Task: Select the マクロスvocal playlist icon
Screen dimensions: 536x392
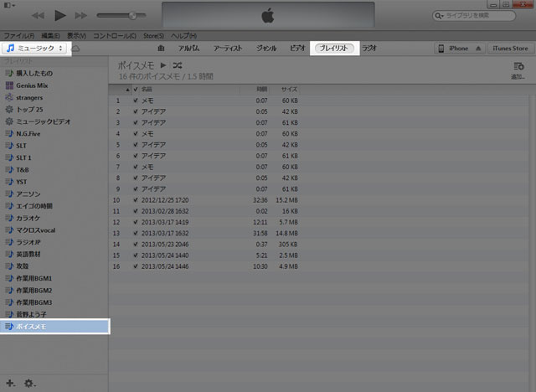Action: pyautogui.click(x=9, y=230)
